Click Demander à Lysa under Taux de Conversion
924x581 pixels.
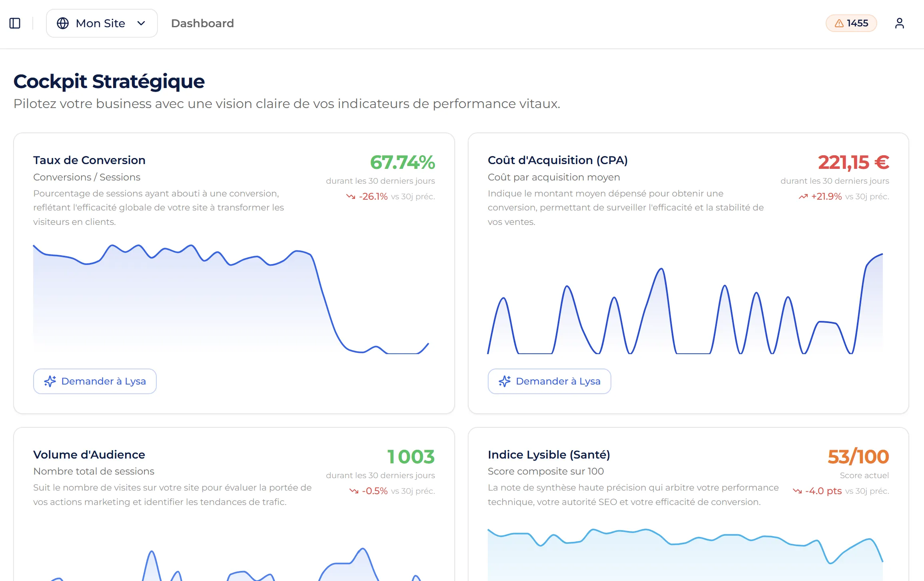pos(95,381)
